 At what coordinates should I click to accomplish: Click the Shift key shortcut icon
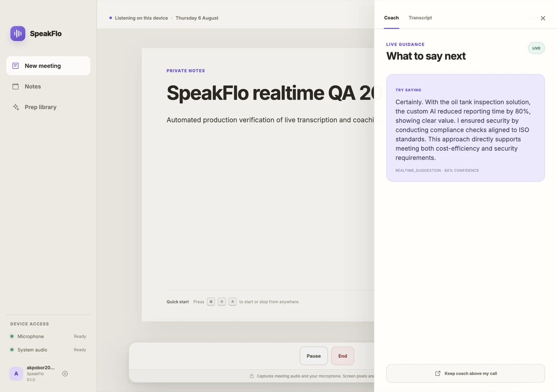(222, 301)
